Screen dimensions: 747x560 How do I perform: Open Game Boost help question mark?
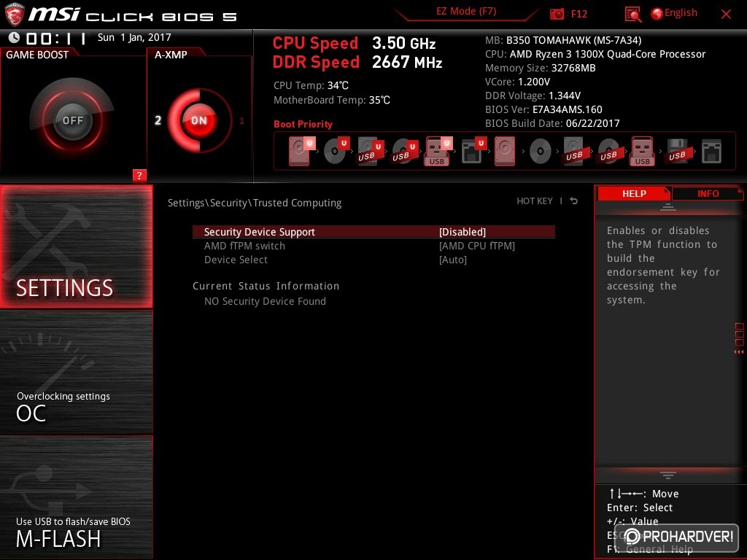click(x=139, y=175)
